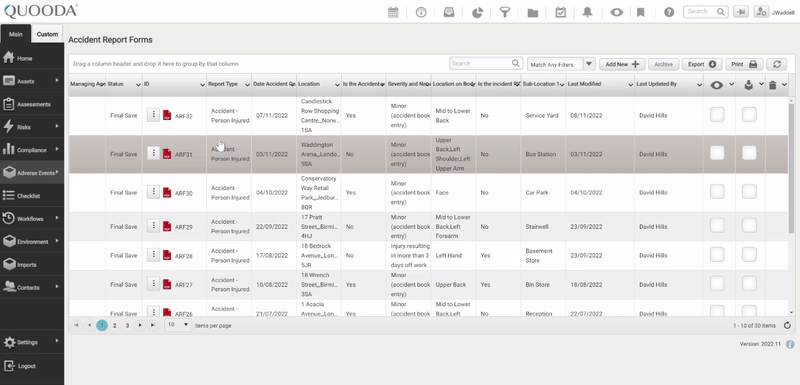The height and width of the screenshot is (385, 800).
Task: Open Home in the sidebar
Action: click(32, 58)
